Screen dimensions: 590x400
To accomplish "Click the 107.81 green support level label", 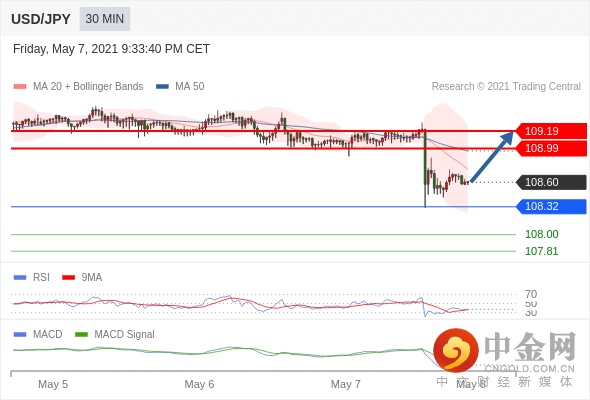I will coord(542,251).
